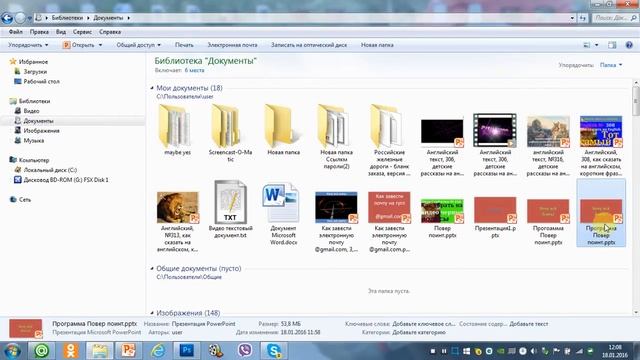Switch to PowerPoint in taskbar
The width and height of the screenshot is (640, 360).
click(x=129, y=351)
